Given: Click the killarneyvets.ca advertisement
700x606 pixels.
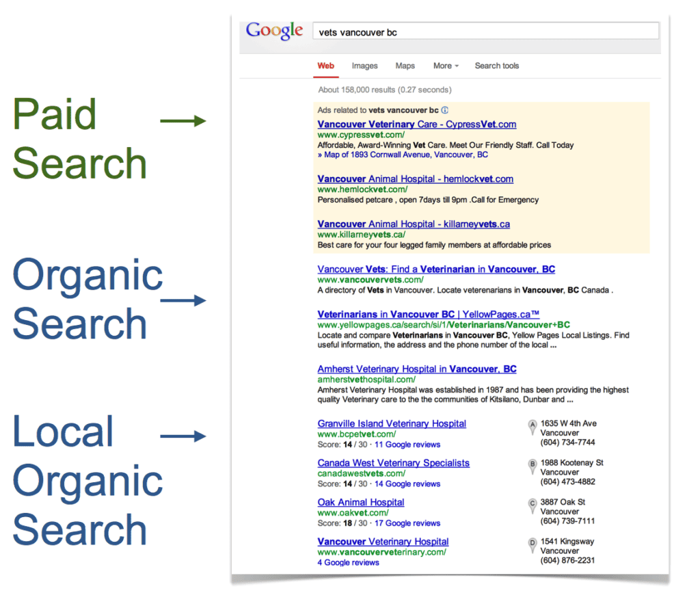Looking at the screenshot, I should click(x=413, y=224).
